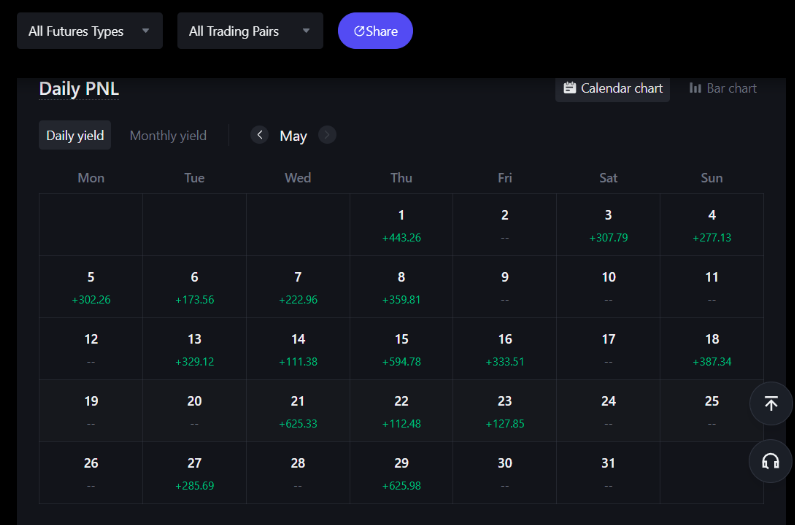Switch to Calendar chart view
Viewport: 795px width, 525px height.
pyautogui.click(x=612, y=89)
